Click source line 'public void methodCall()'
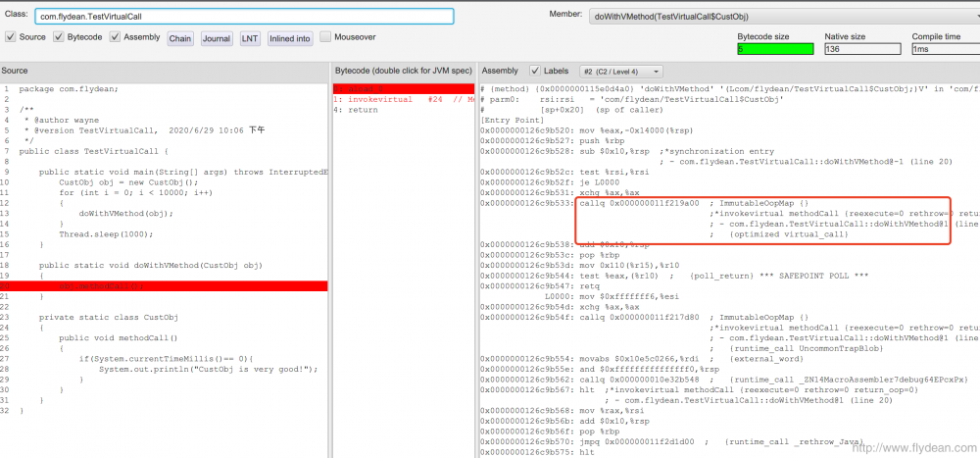 (119, 338)
